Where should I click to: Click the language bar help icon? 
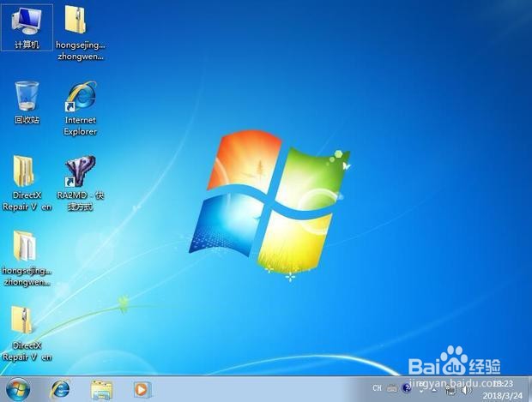click(x=407, y=387)
